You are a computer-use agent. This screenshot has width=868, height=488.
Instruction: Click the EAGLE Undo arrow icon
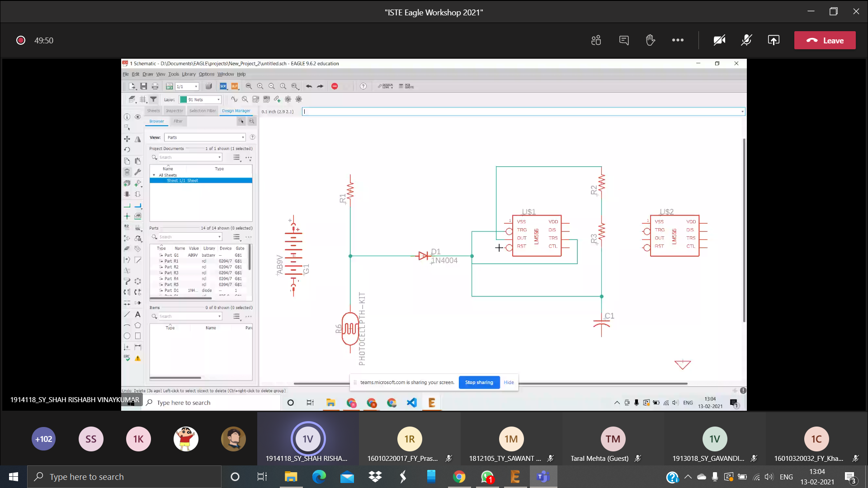tap(309, 86)
